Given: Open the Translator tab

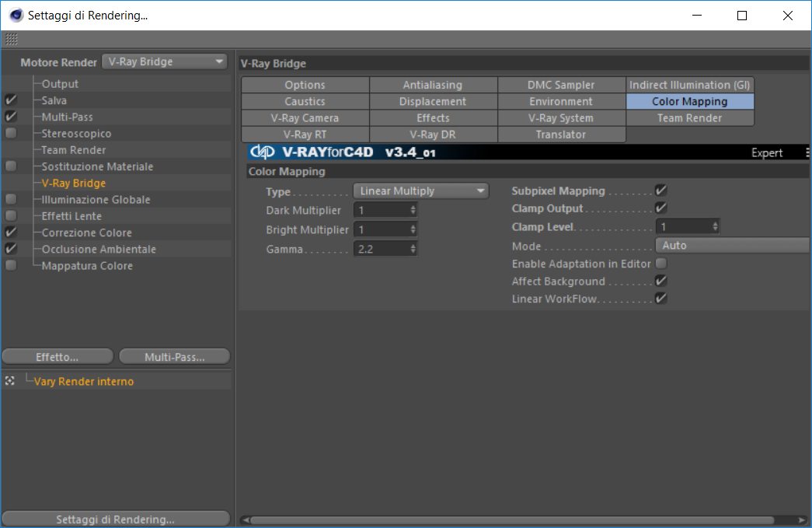Looking at the screenshot, I should [561, 135].
